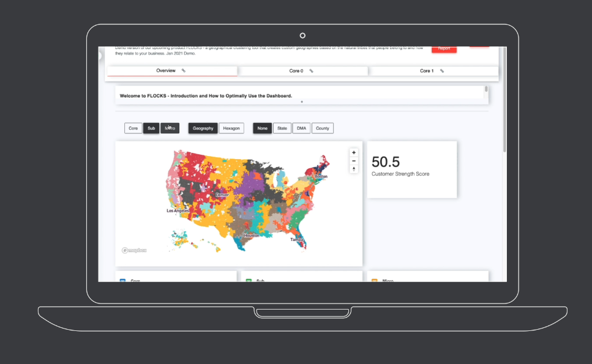
Task: Expand the Welcome to FLOCKS introduction
Action: pos(302,102)
